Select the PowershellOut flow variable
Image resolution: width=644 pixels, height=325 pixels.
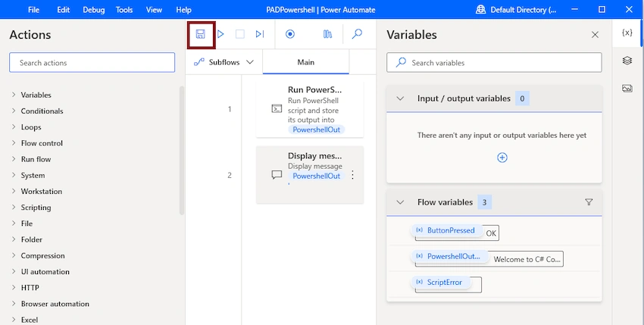click(x=449, y=256)
